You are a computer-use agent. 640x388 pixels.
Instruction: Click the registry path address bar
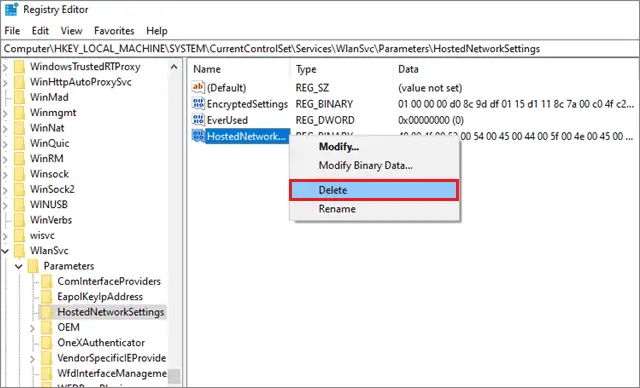pos(320,49)
